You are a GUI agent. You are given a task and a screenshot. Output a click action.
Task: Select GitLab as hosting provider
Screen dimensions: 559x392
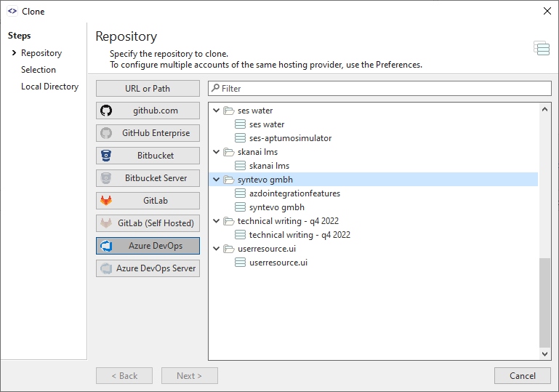coord(148,201)
